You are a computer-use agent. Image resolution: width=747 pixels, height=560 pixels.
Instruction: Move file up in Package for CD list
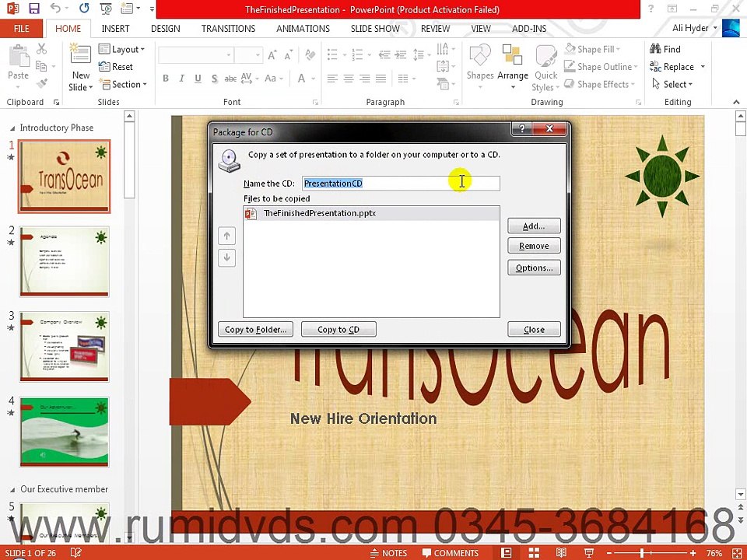pos(226,236)
